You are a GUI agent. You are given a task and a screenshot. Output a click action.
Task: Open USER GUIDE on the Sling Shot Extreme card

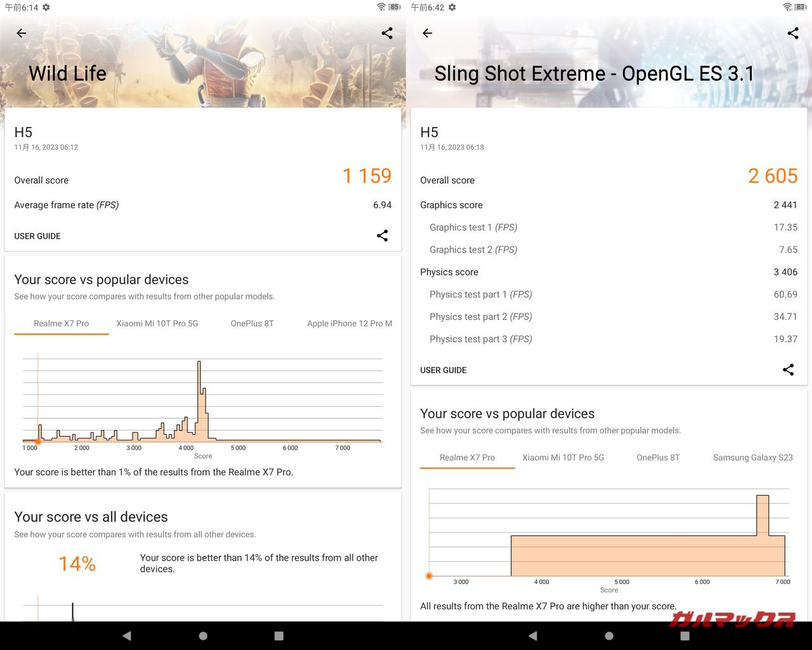[x=443, y=370]
